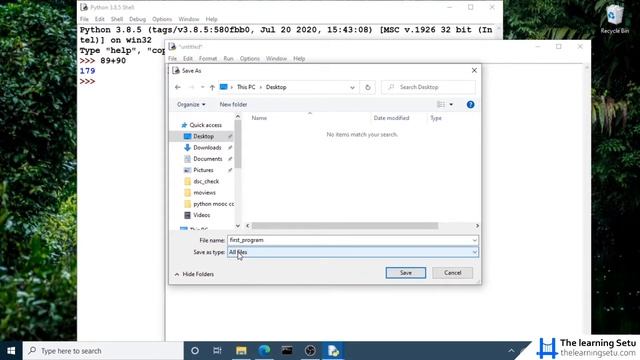Click Desktop in the address breadcrumb
The height and width of the screenshot is (360, 640).
[x=276, y=87]
